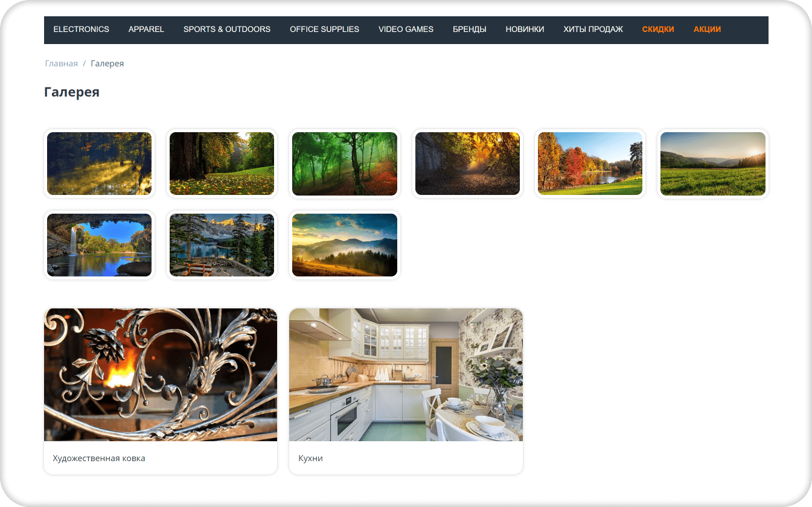The width and height of the screenshot is (812, 507).
Task: Open the Новинки section
Action: 525,29
